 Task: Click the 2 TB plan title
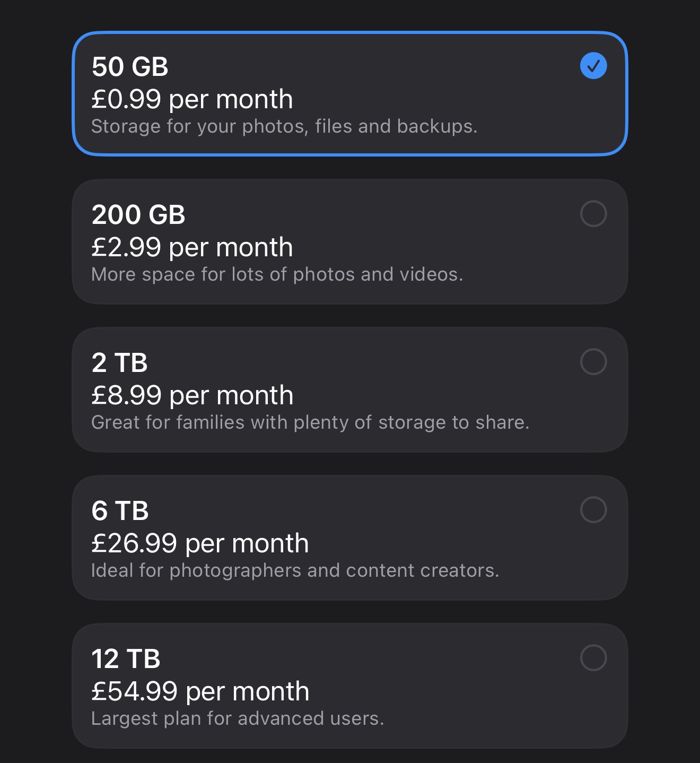(x=119, y=363)
